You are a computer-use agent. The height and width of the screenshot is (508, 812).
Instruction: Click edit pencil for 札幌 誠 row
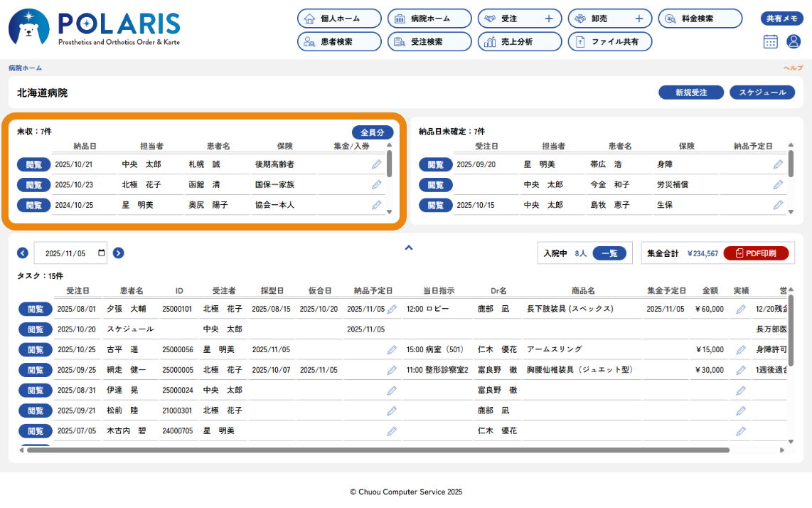[376, 164]
